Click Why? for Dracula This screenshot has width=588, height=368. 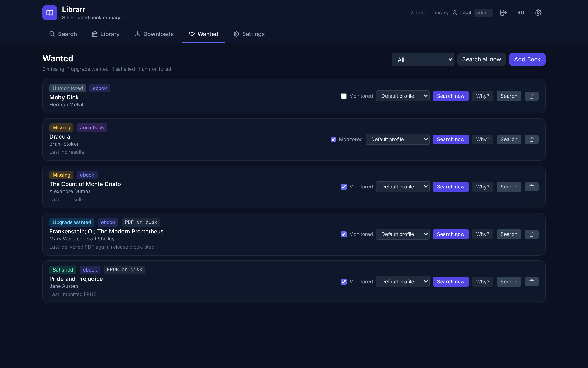482,139
